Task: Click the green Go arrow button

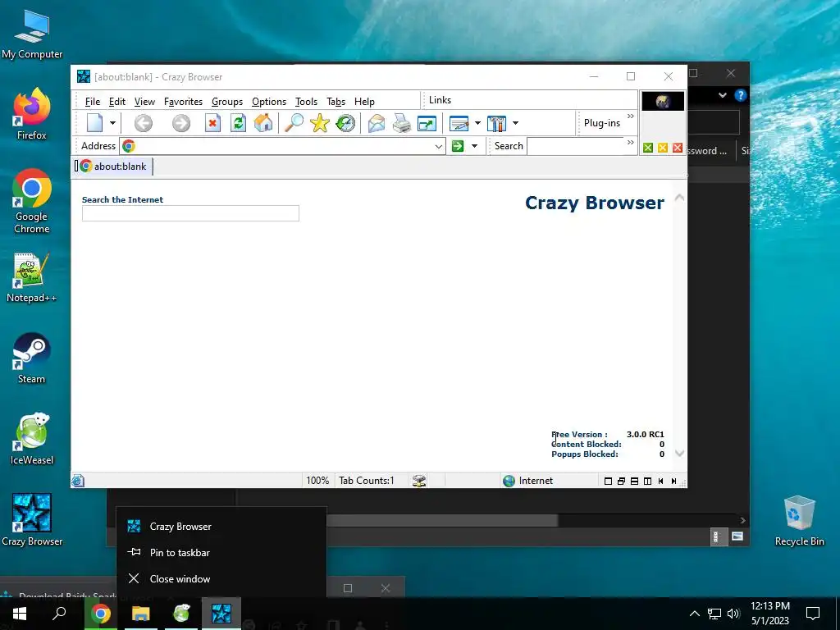Action: coord(458,146)
